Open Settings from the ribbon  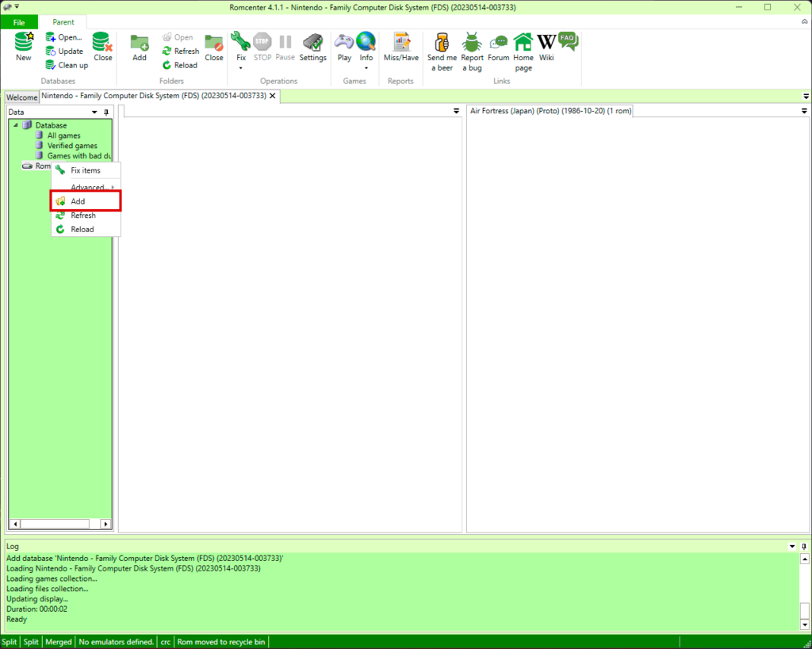[x=312, y=47]
